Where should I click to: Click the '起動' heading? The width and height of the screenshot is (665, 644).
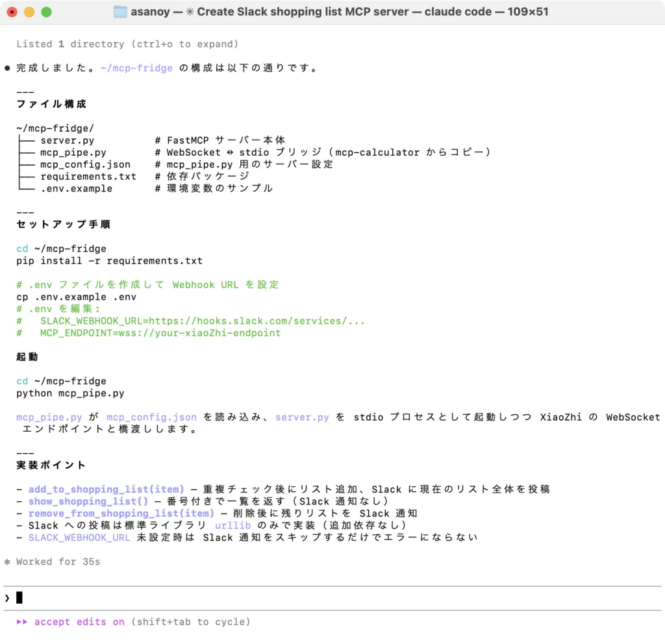coord(27,357)
